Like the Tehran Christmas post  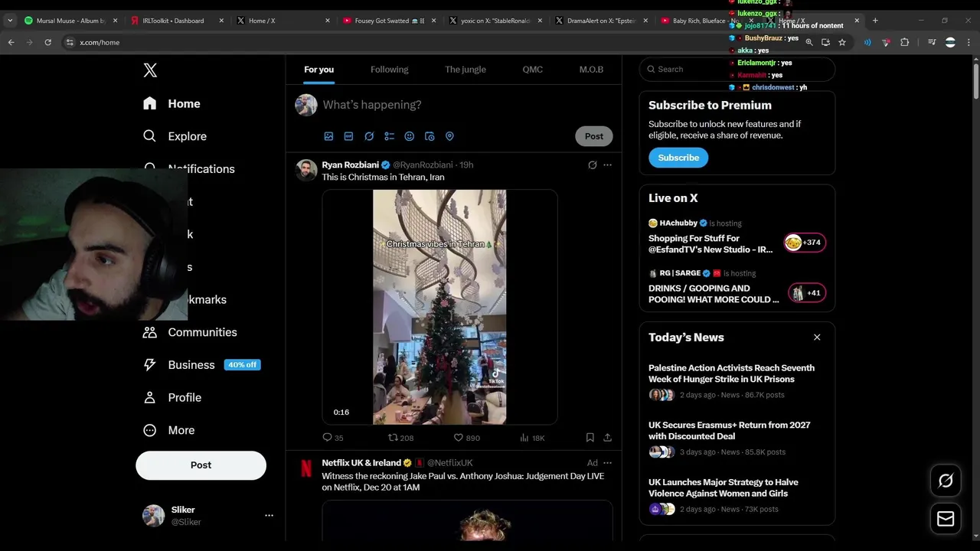[467, 438]
